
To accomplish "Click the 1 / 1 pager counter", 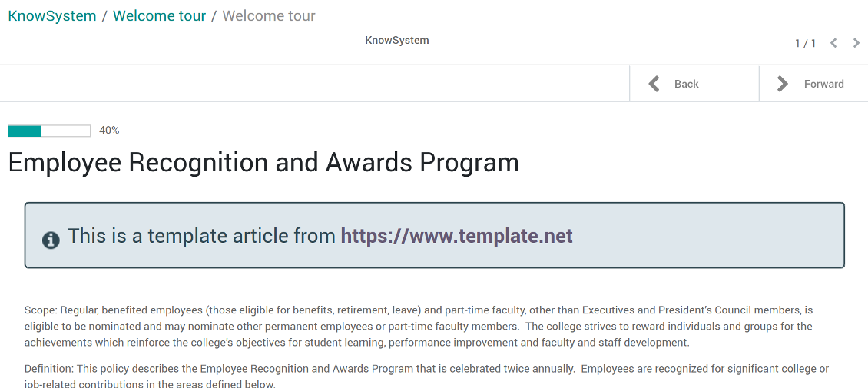I will (x=806, y=43).
